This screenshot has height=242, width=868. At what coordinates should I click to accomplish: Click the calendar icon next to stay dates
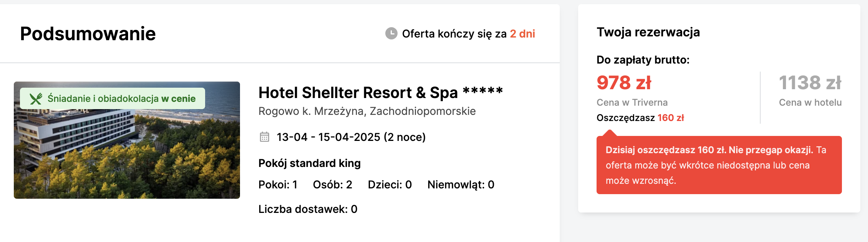(265, 137)
